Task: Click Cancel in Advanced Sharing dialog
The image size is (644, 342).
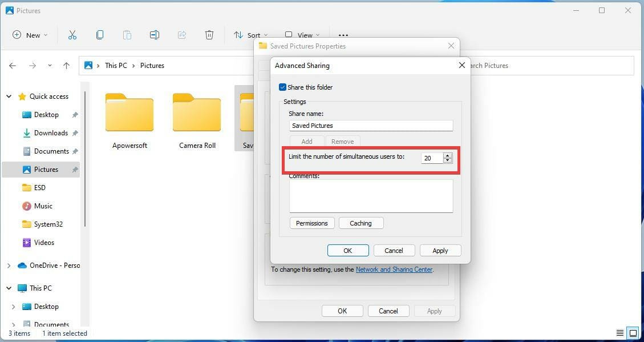Action: tap(394, 250)
